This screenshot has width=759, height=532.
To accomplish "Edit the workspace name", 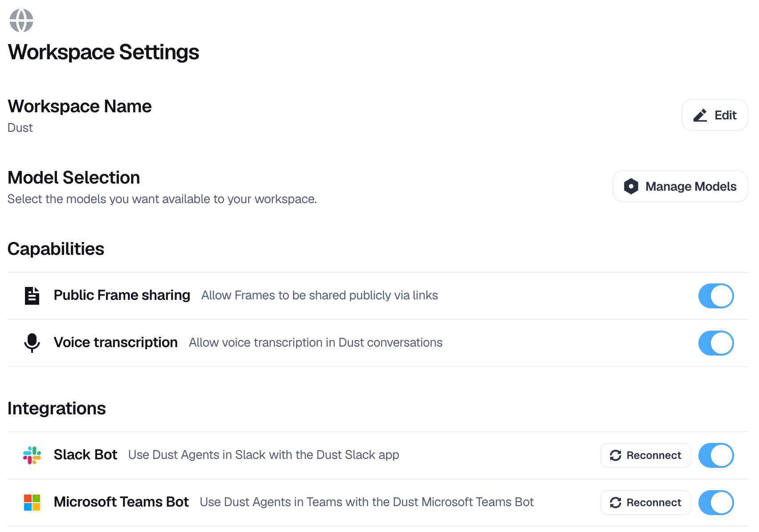I will (714, 115).
